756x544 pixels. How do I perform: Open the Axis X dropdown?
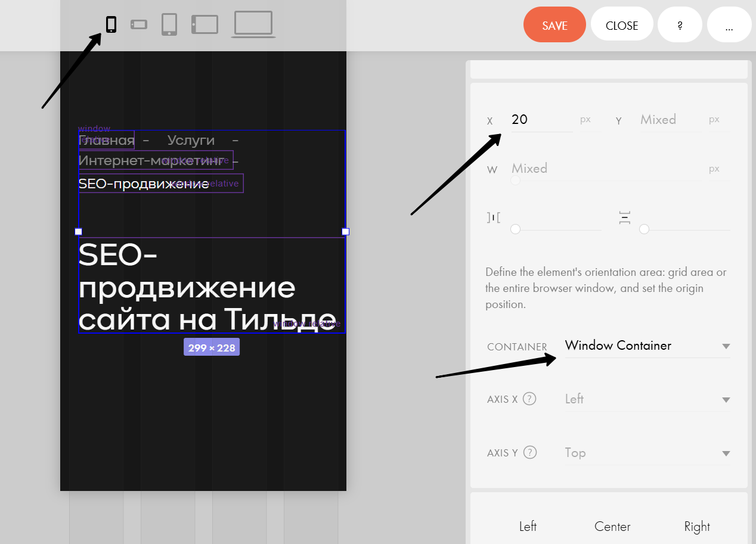[647, 399]
